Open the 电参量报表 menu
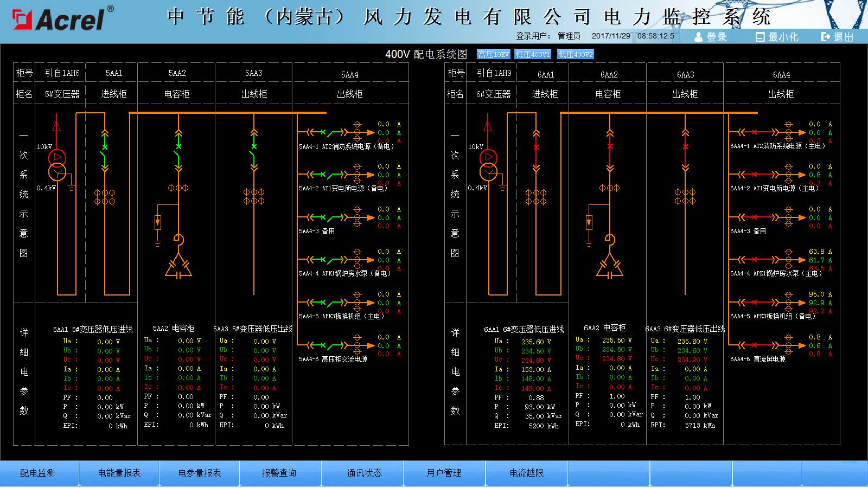868x488 pixels. (200, 473)
